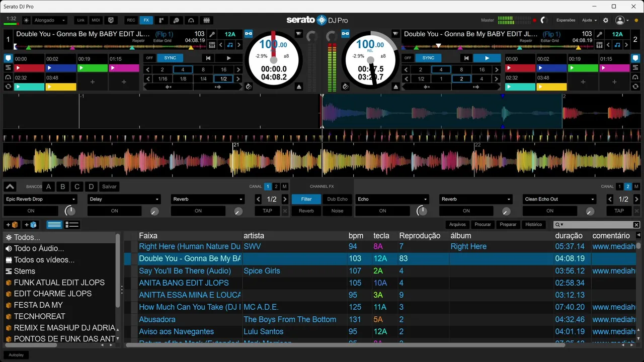
Task: Click the Autoplay button
Action: (16, 355)
